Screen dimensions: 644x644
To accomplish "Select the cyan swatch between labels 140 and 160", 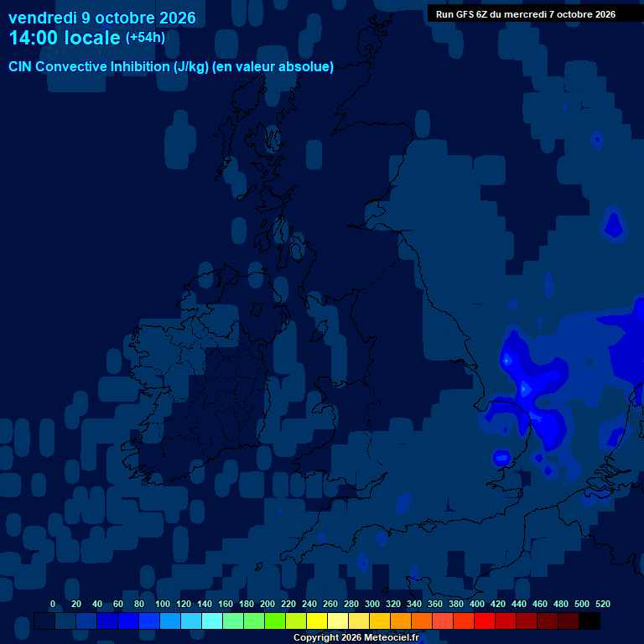I will coord(212,621).
